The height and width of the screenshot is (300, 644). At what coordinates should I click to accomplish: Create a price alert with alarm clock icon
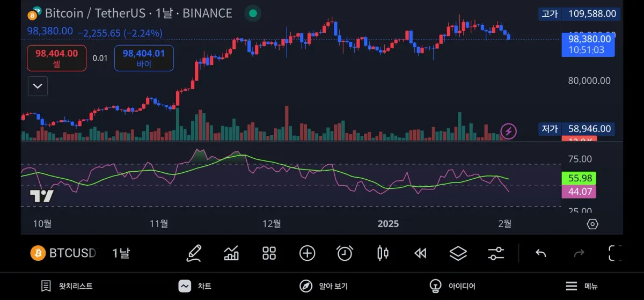point(345,253)
